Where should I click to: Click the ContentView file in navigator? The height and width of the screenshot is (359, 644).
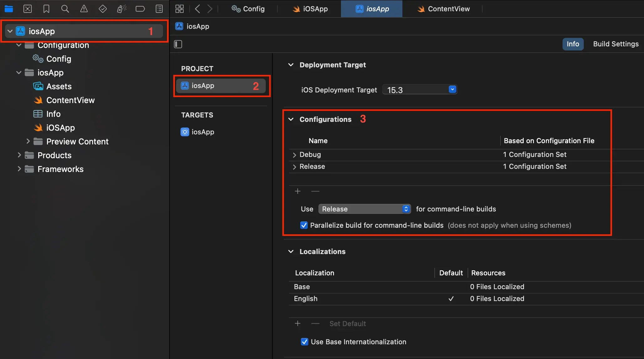coord(70,100)
